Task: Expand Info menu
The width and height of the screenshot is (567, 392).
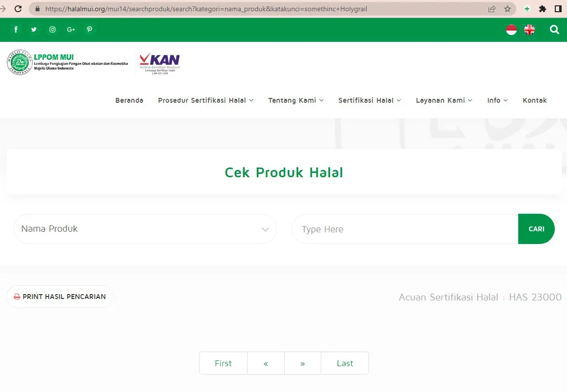Action: pos(497,100)
